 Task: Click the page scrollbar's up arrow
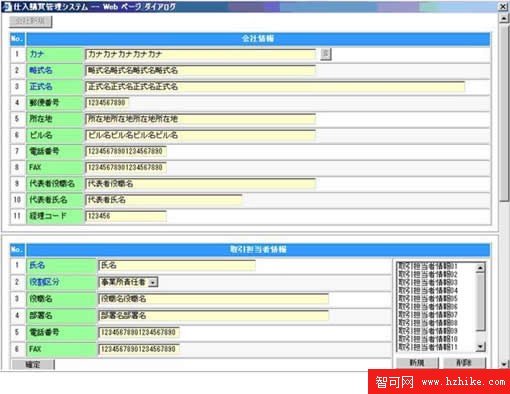click(x=504, y=18)
